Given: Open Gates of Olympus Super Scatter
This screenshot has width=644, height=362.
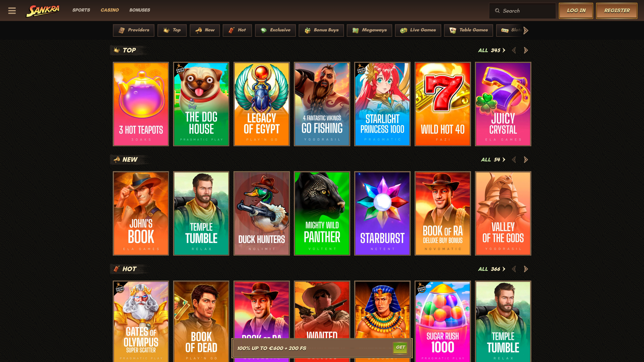Looking at the screenshot, I should (x=141, y=321).
